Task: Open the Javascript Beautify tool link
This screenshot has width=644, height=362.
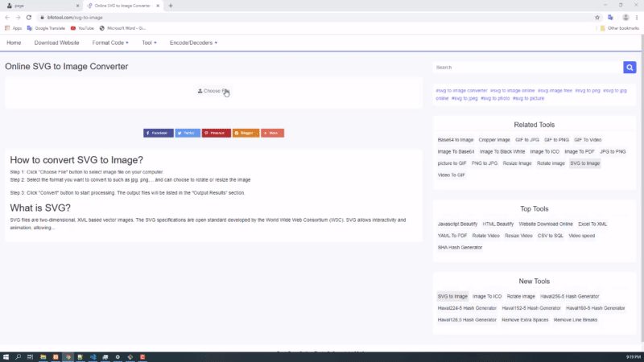Action: point(457,224)
